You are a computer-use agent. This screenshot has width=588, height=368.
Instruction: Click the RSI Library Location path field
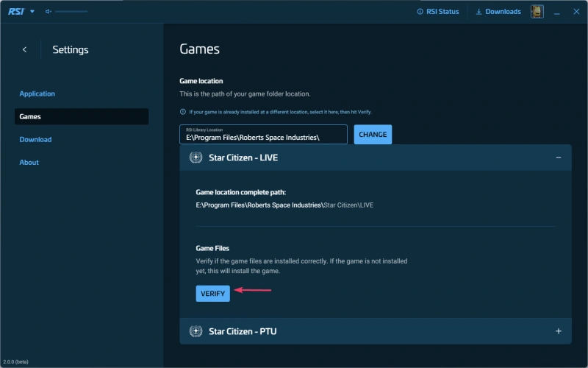tap(263, 135)
